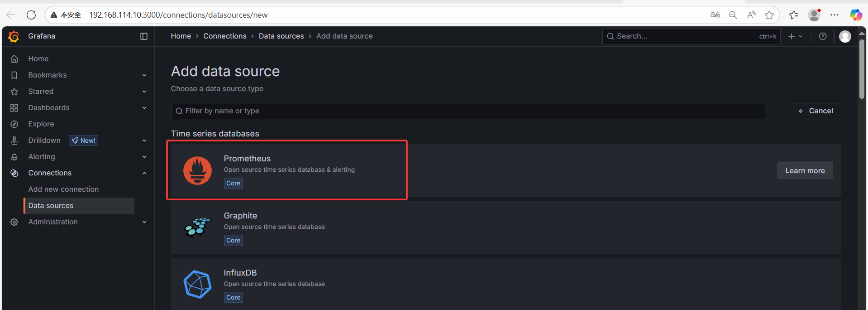Click the page vertical scrollbar thumb
The height and width of the screenshot is (310, 868).
(862, 69)
